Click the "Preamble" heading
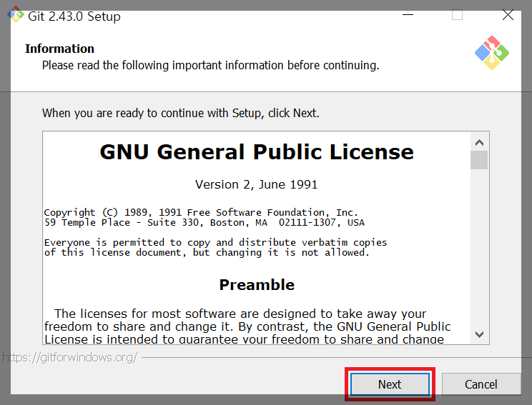This screenshot has height=405, width=532. pos(257,285)
